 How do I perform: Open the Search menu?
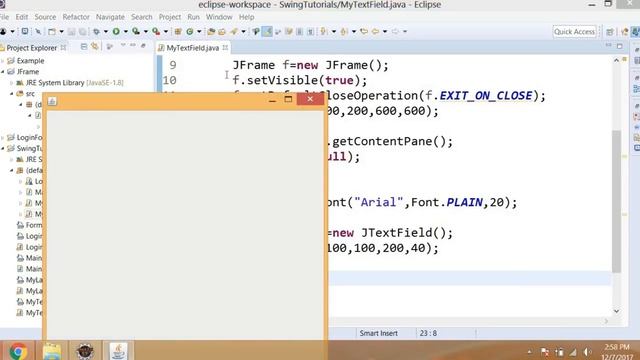pyautogui.click(x=142, y=17)
